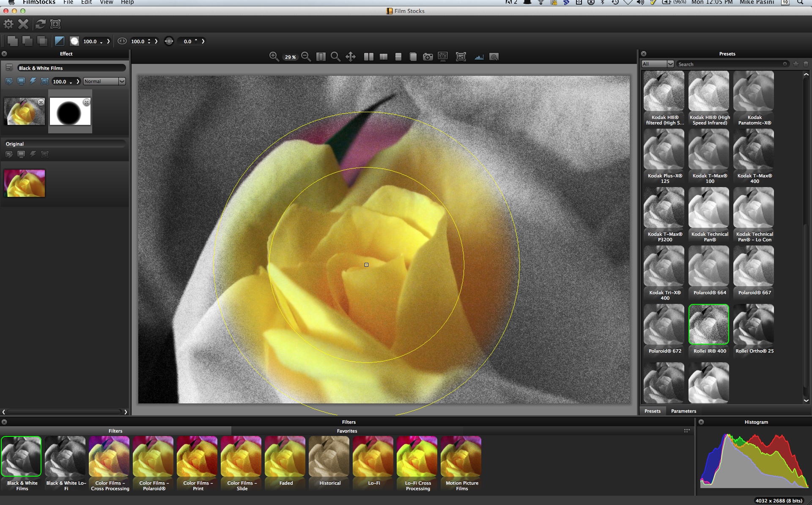Toggle the lightning bolt icon in the Effect layer

tap(33, 81)
